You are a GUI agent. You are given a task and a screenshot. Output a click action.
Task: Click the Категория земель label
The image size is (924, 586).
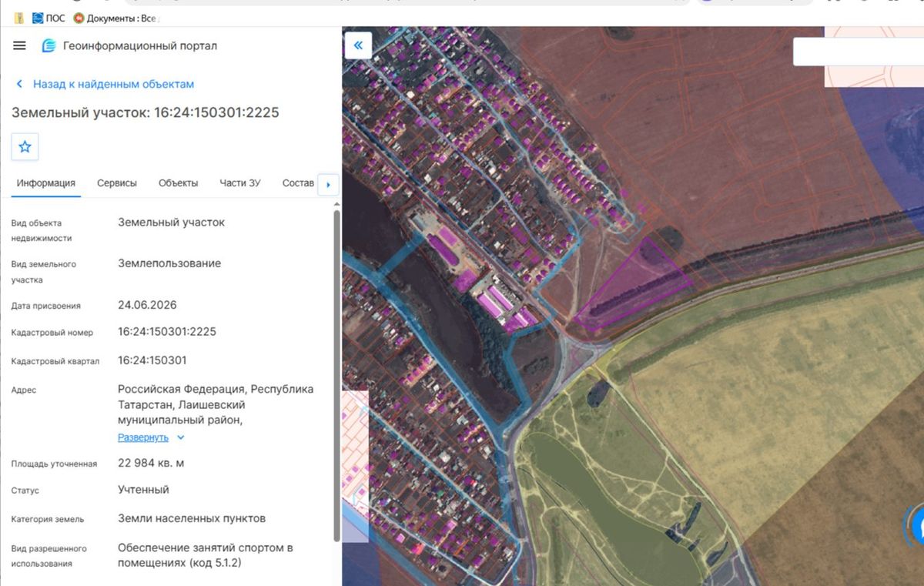tap(48, 519)
